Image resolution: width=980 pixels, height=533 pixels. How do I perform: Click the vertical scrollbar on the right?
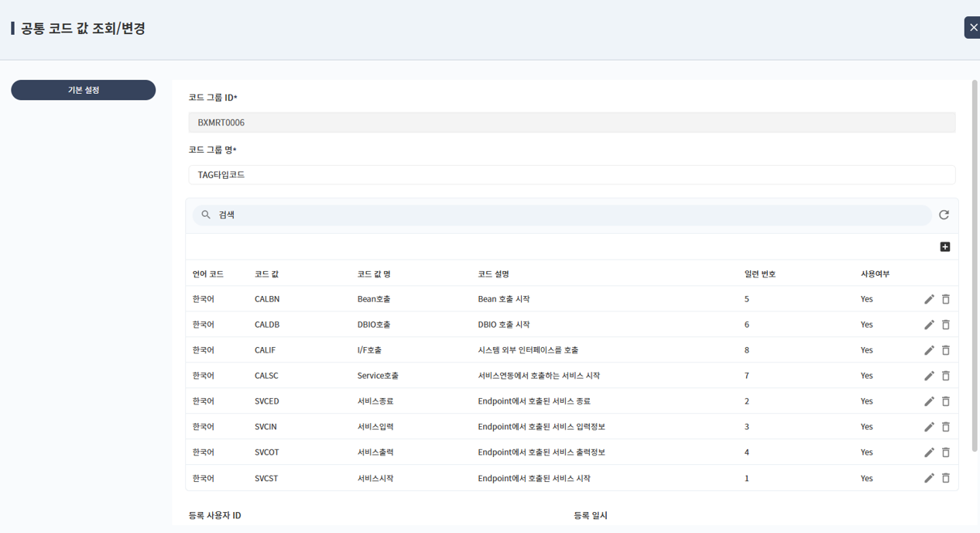(x=975, y=232)
